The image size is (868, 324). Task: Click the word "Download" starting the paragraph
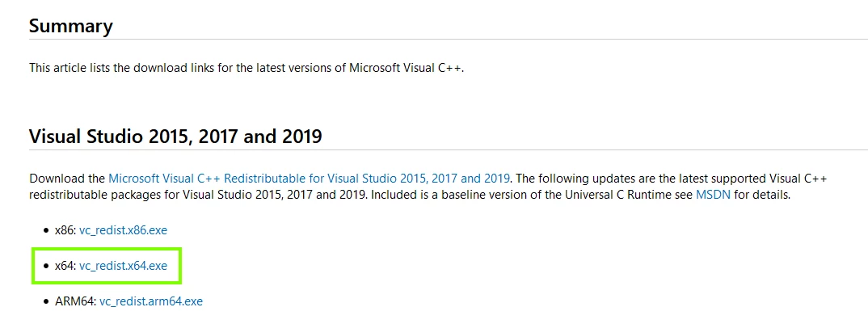coord(55,178)
